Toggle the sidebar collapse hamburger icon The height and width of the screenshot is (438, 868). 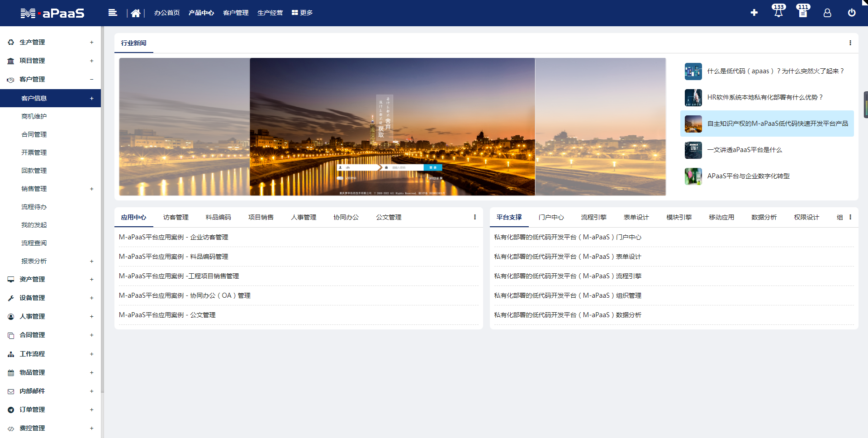[x=113, y=13]
